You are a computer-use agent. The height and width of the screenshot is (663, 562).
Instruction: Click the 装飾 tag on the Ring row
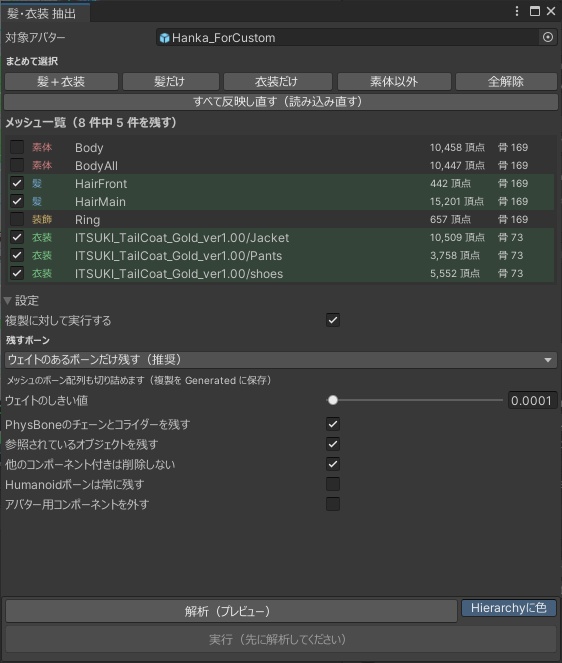click(x=42, y=219)
